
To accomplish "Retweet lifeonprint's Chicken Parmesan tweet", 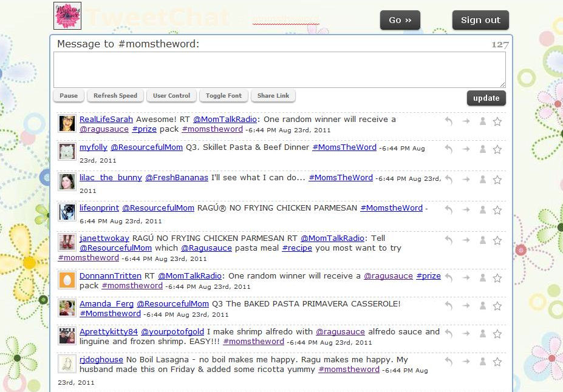I will (x=466, y=210).
